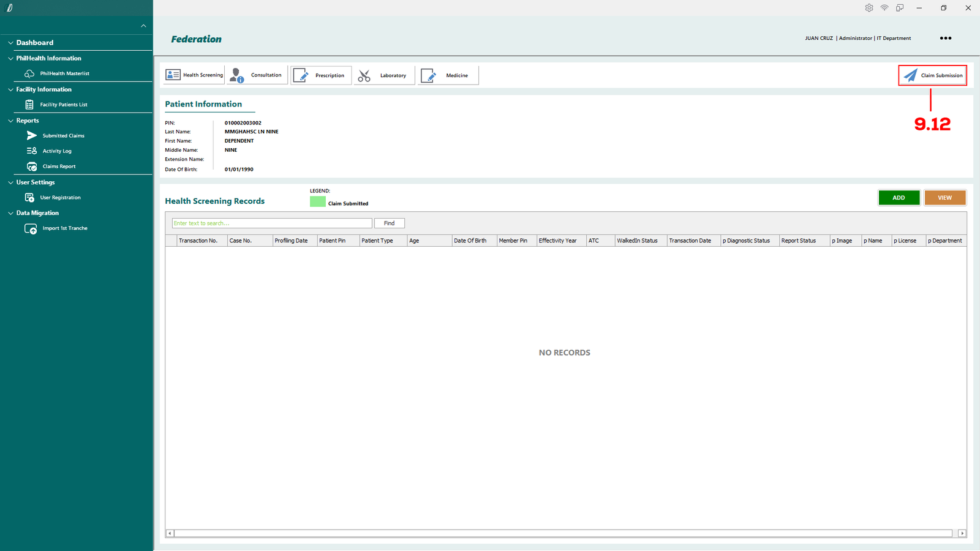Click the green Claim Submitted legend swatch
The height and width of the screenshot is (551, 980).
click(x=317, y=202)
